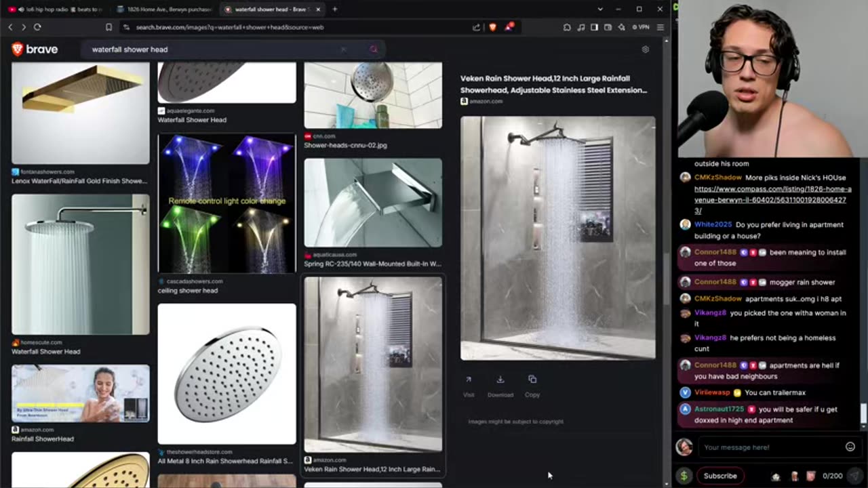Open the browser hamburger menu

click(x=660, y=27)
